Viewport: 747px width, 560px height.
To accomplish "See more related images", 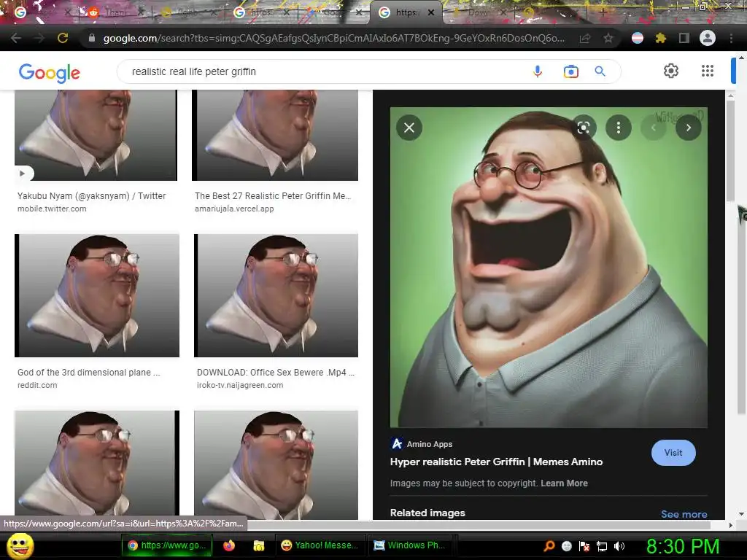I will (x=684, y=514).
